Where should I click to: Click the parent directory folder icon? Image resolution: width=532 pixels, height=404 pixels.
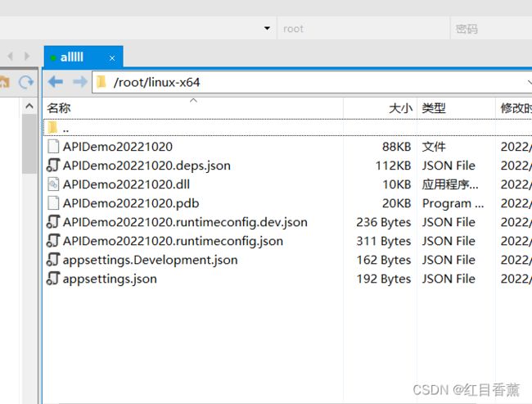(x=52, y=127)
